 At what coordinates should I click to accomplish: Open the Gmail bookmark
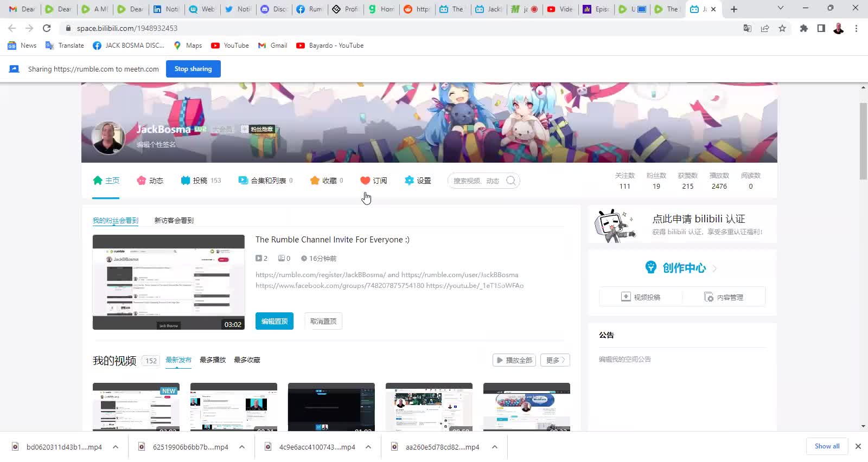(x=272, y=46)
